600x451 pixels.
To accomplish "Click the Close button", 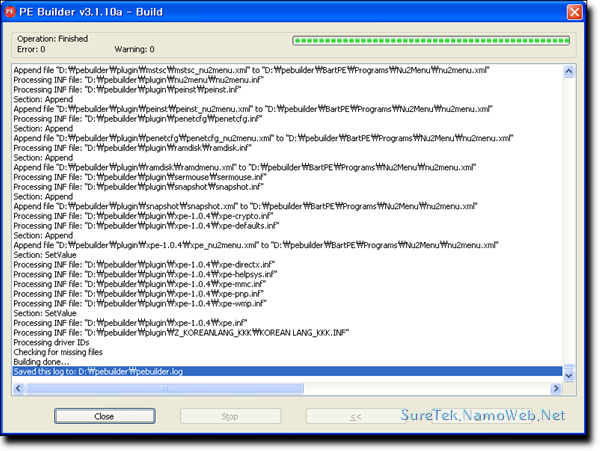I will 104,416.
